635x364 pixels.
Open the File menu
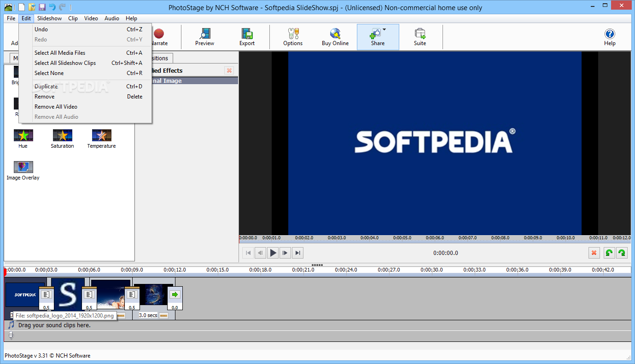[11, 18]
